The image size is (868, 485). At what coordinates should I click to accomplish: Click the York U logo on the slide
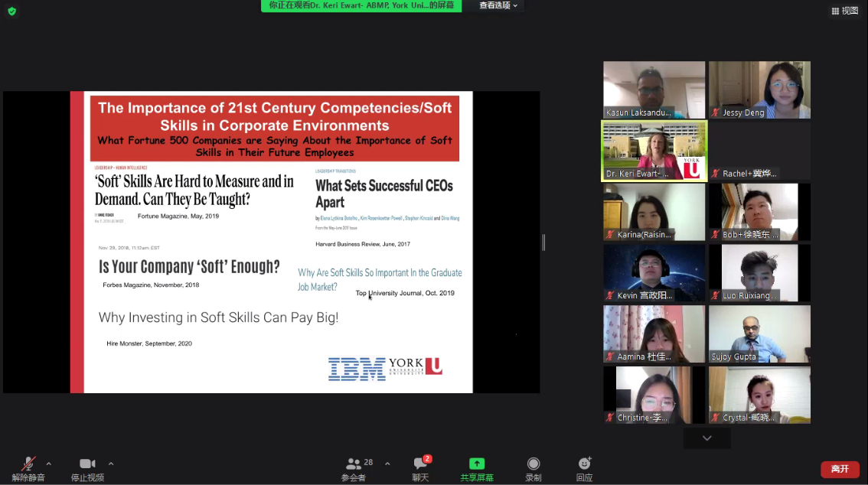pyautogui.click(x=415, y=366)
